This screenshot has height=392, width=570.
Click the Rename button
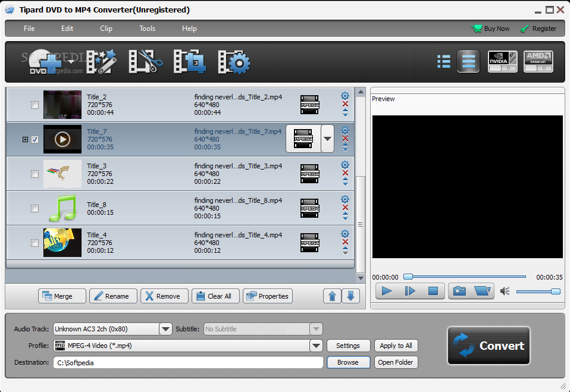tap(114, 296)
